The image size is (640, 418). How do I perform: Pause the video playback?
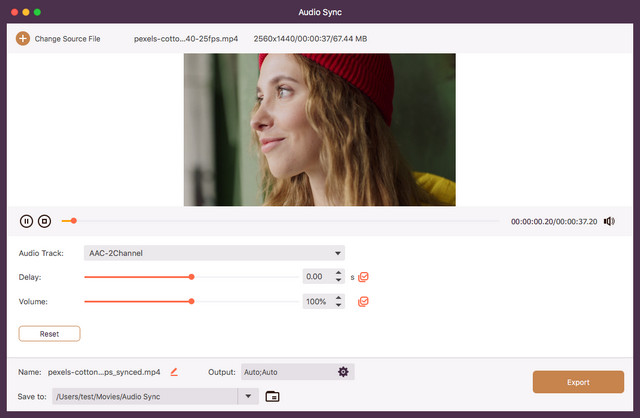click(x=26, y=221)
